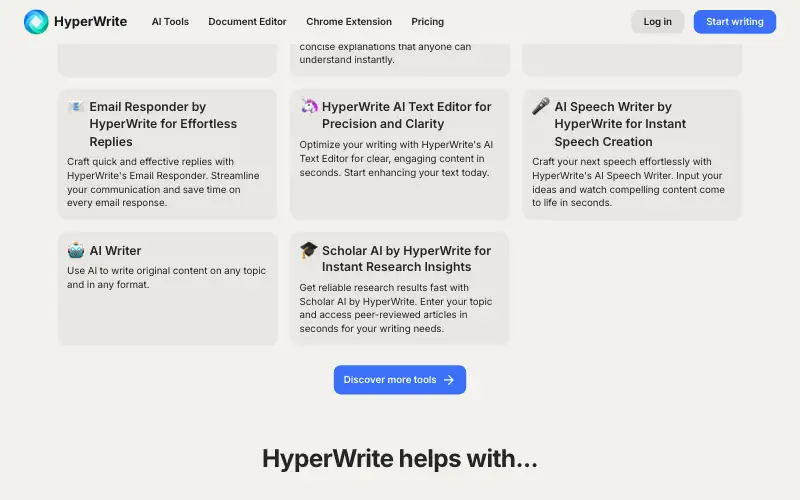Open Scholar AI by HyperWrite title
800x500 pixels.
[x=406, y=259]
